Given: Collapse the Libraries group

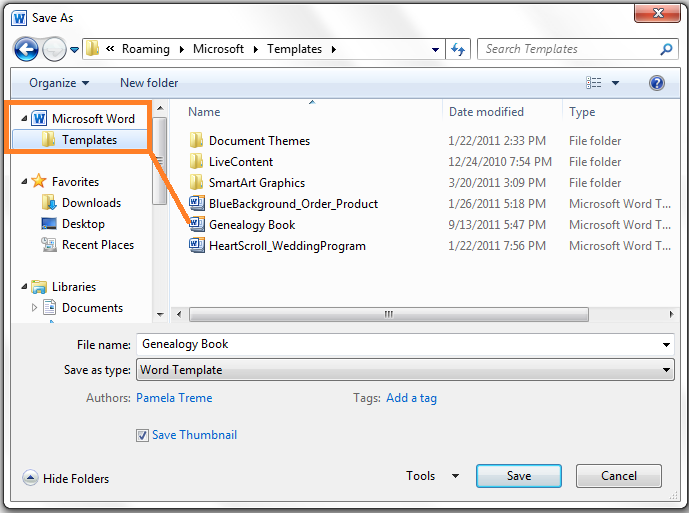Looking at the screenshot, I should tap(24, 286).
